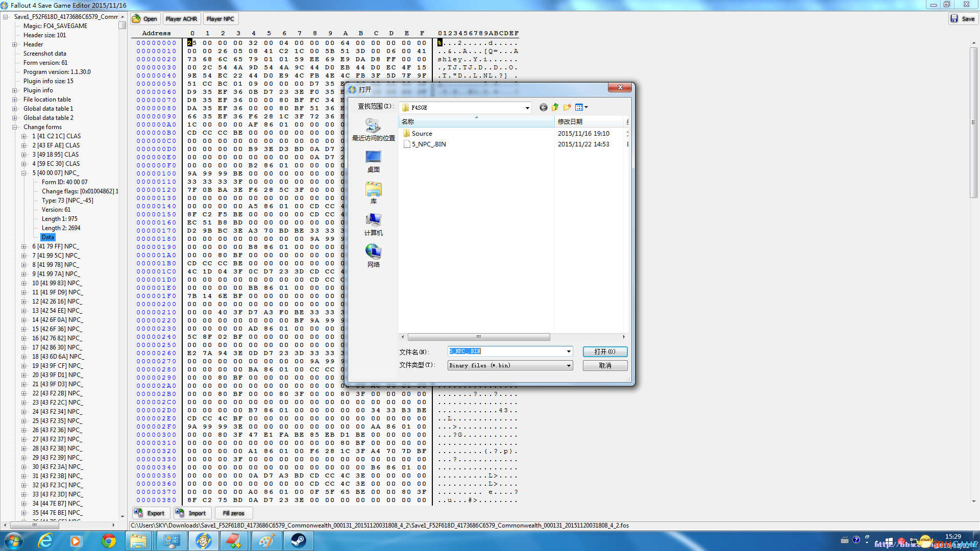The height and width of the screenshot is (551, 980).
Task: Collapse the Change forms tree node
Action: click(15, 127)
